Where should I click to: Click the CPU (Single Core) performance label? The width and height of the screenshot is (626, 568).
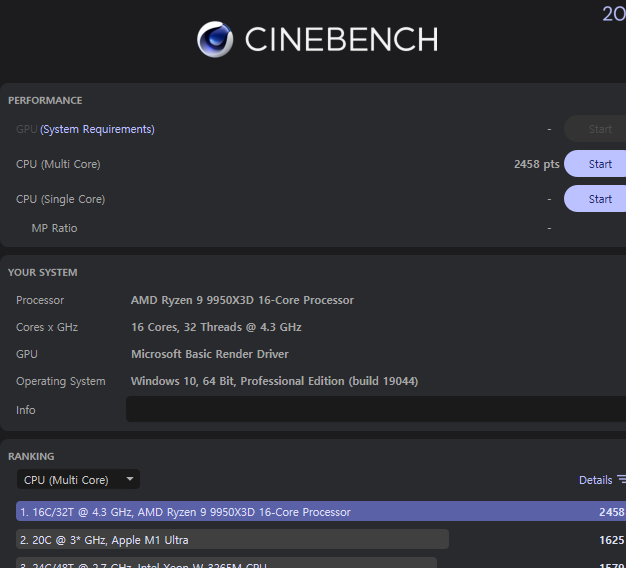click(60, 199)
